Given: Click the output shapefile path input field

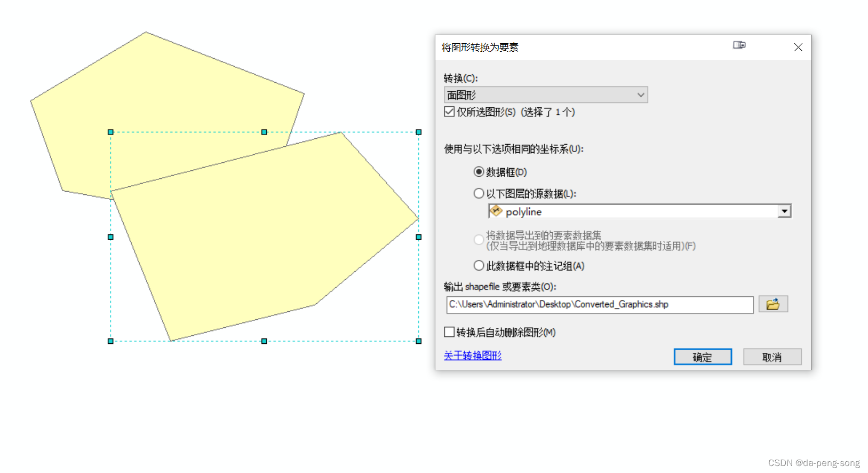Looking at the screenshot, I should pyautogui.click(x=600, y=304).
